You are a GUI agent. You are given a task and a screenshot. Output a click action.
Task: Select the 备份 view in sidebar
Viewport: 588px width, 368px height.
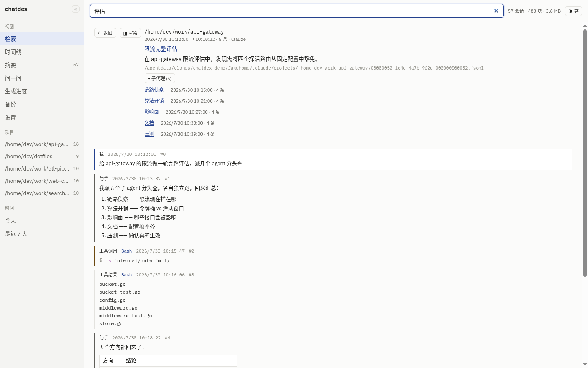pos(42,104)
